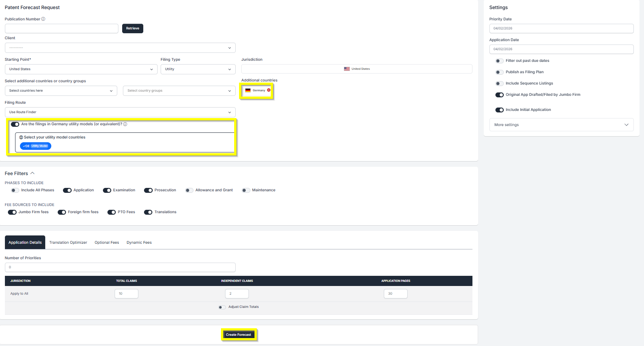This screenshot has width=644, height=346.
Task: Open the Filing Type dropdown
Action: (x=198, y=69)
